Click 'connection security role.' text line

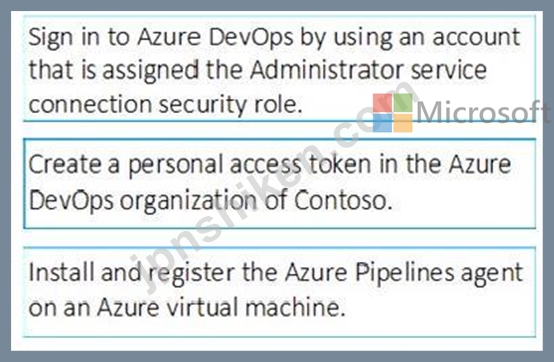coord(165,105)
